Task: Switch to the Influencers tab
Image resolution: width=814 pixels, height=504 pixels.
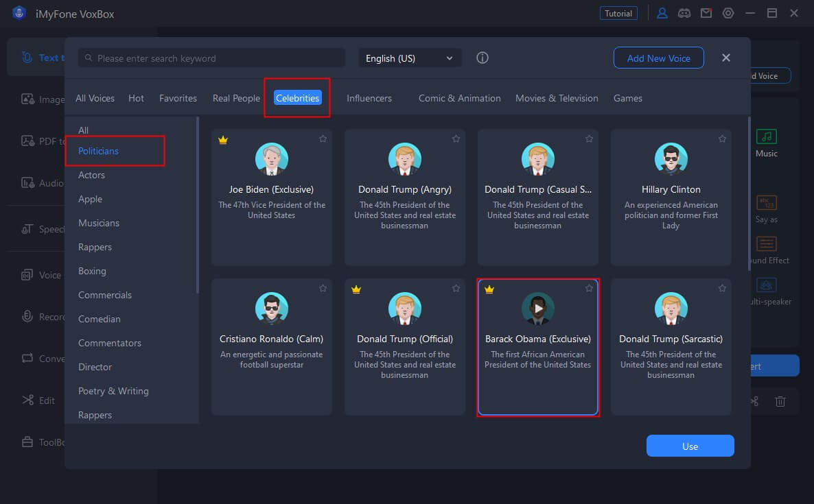Action: [x=369, y=98]
